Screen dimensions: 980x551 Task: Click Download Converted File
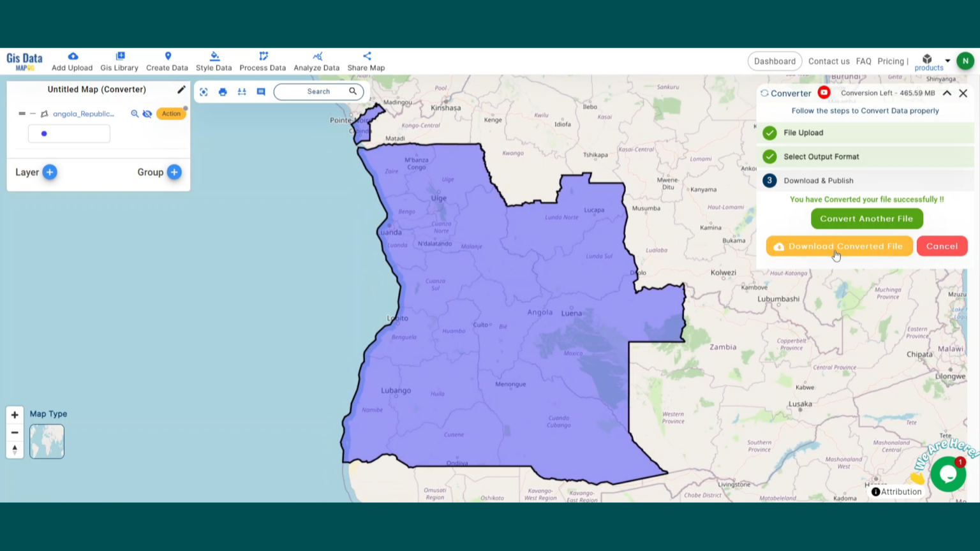pos(838,246)
